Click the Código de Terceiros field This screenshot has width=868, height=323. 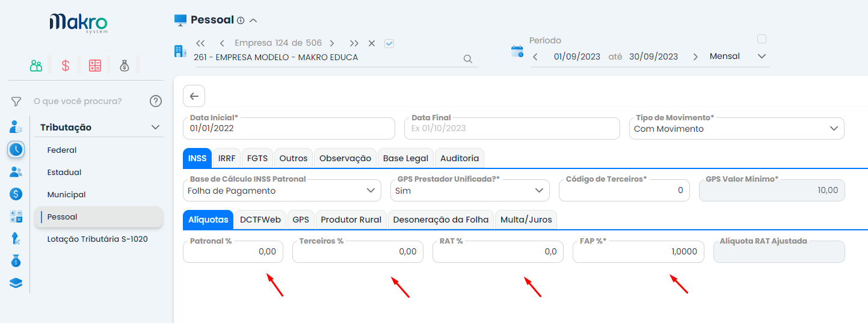pyautogui.click(x=624, y=191)
